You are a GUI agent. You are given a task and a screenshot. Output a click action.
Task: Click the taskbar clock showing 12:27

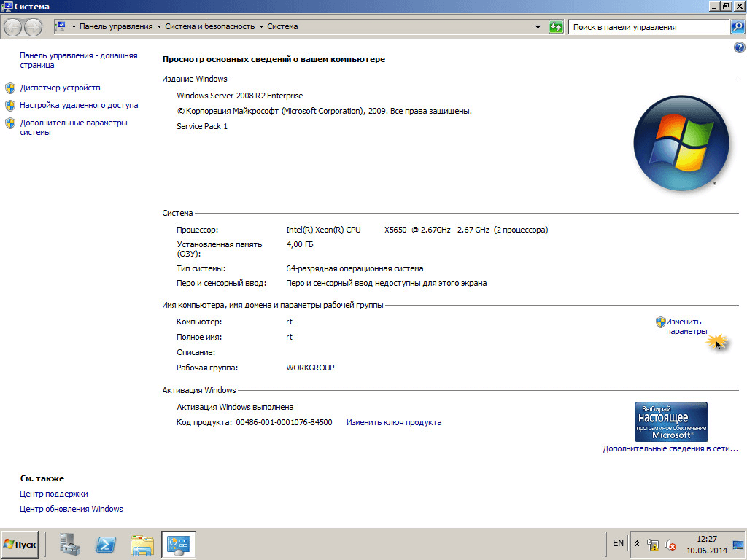click(x=706, y=545)
